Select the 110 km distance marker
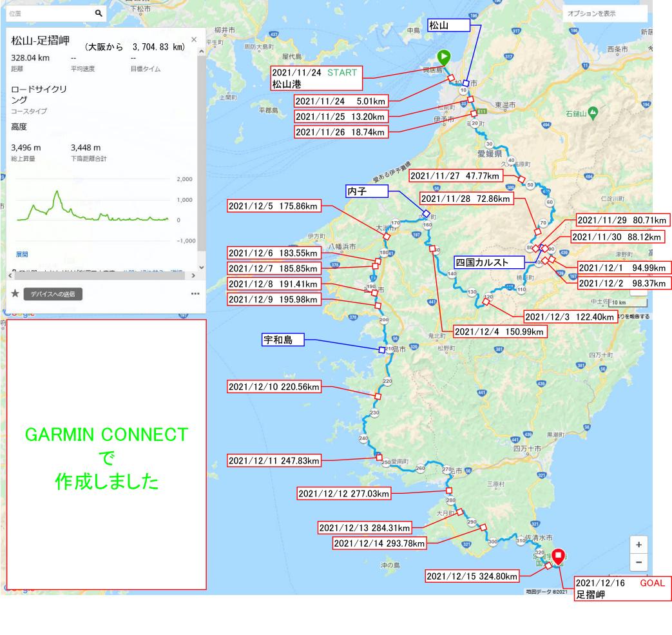672x635 pixels. tap(521, 289)
